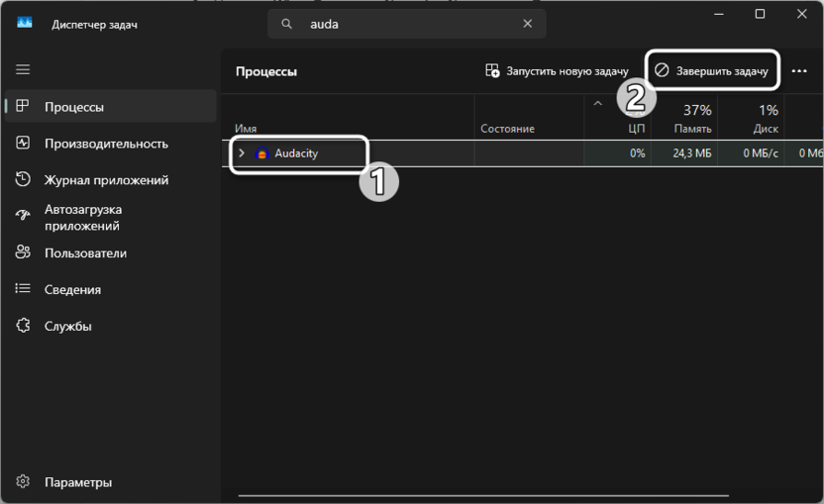Viewport: 824px width, 504px height.
Task: Click the Автозагрузка приложений gauge icon
Action: (x=23, y=217)
